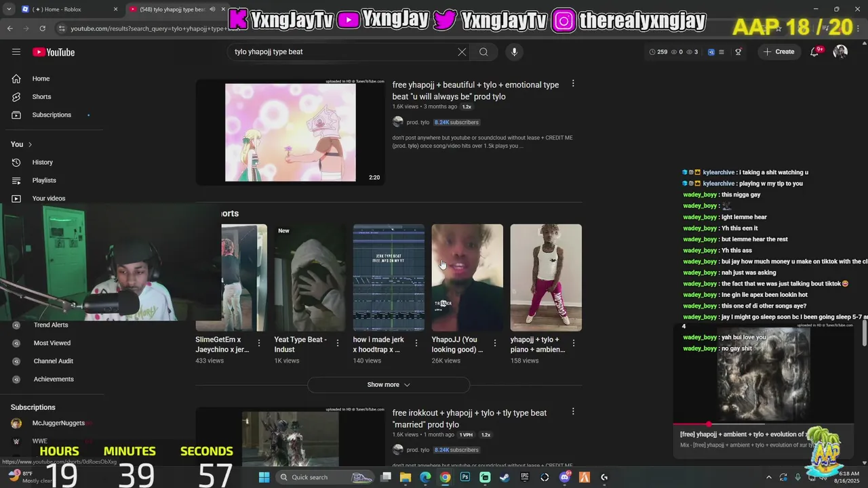Go to the YouTube logo home
Screen dimensions: 868x488
point(54,52)
